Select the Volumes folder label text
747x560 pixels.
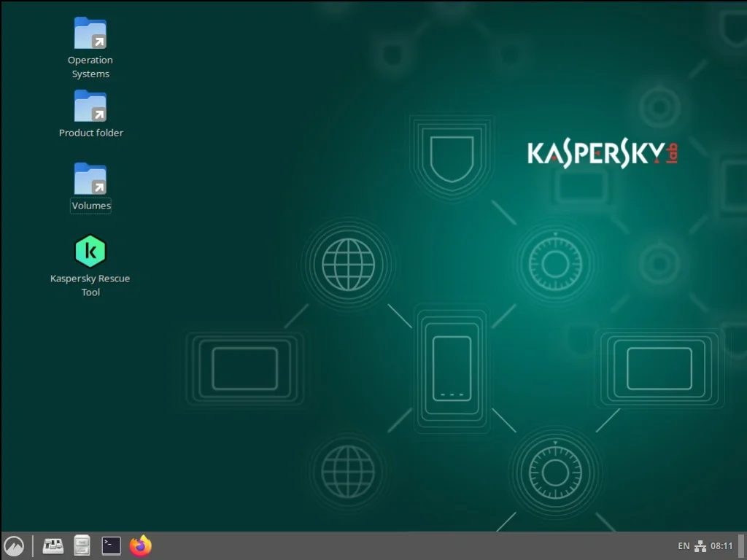point(90,205)
